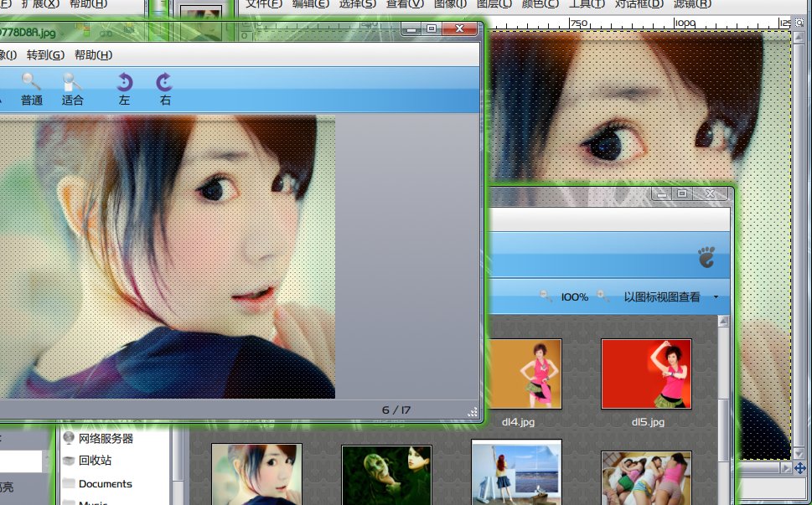
Task: Open GIMP 选择(S) menu
Action: click(357, 3)
